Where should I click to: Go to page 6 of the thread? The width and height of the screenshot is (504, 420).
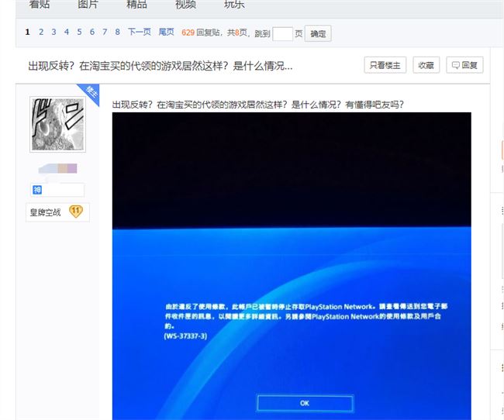pyautogui.click(x=92, y=32)
